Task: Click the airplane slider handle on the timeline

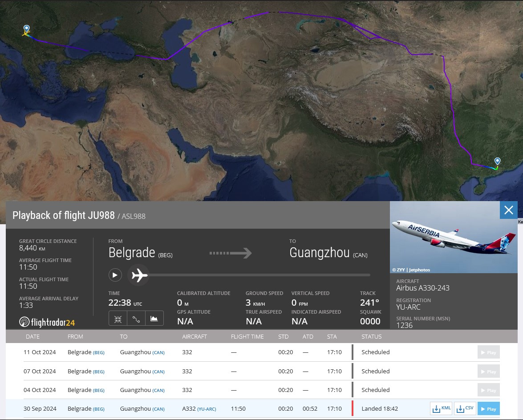Action: [138, 275]
